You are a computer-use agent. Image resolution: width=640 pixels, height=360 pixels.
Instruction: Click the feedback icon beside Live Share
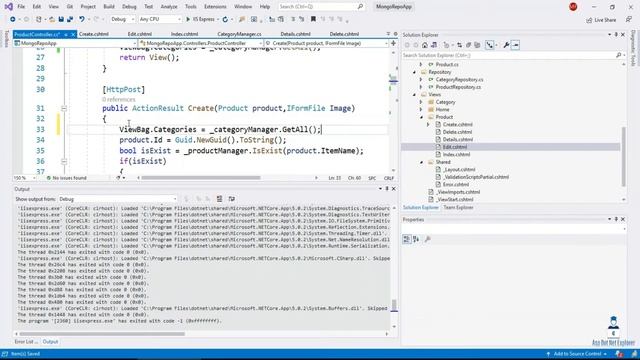click(x=629, y=19)
